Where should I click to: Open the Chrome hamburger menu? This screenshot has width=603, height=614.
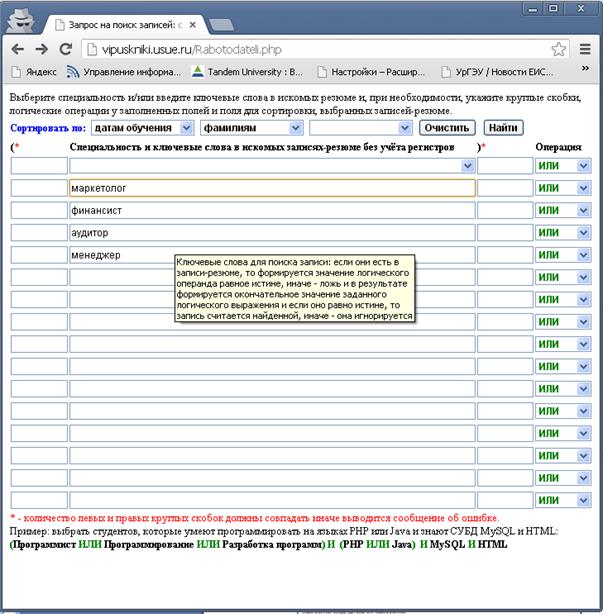585,49
